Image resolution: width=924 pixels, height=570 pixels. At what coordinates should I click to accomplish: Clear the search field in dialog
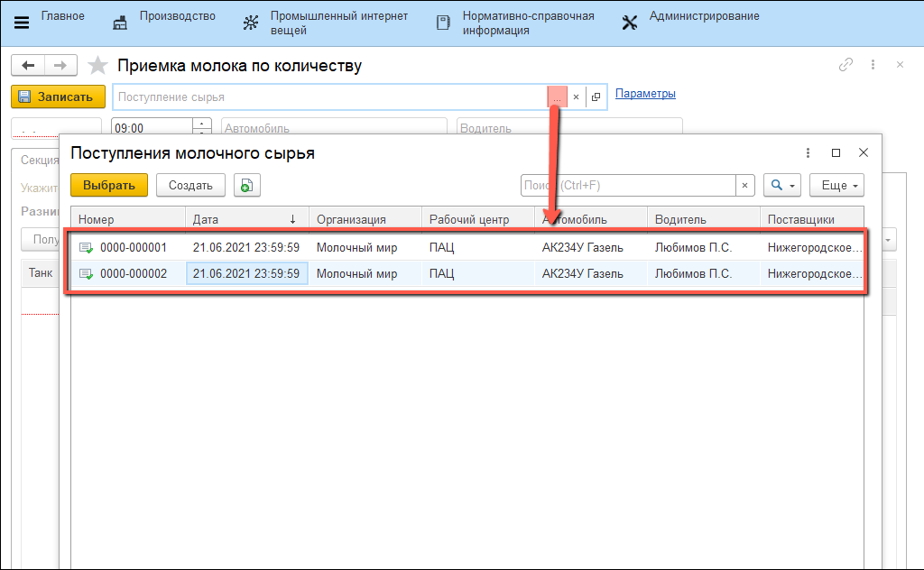click(744, 185)
